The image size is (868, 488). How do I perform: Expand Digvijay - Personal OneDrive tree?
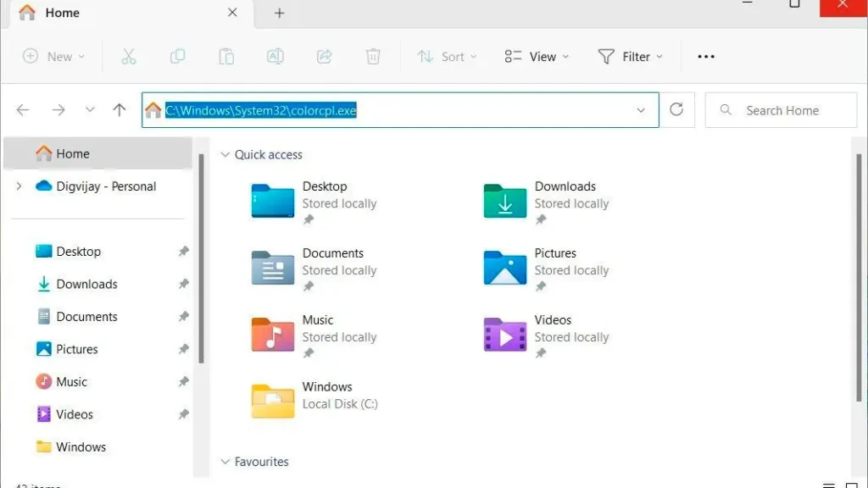click(19, 186)
